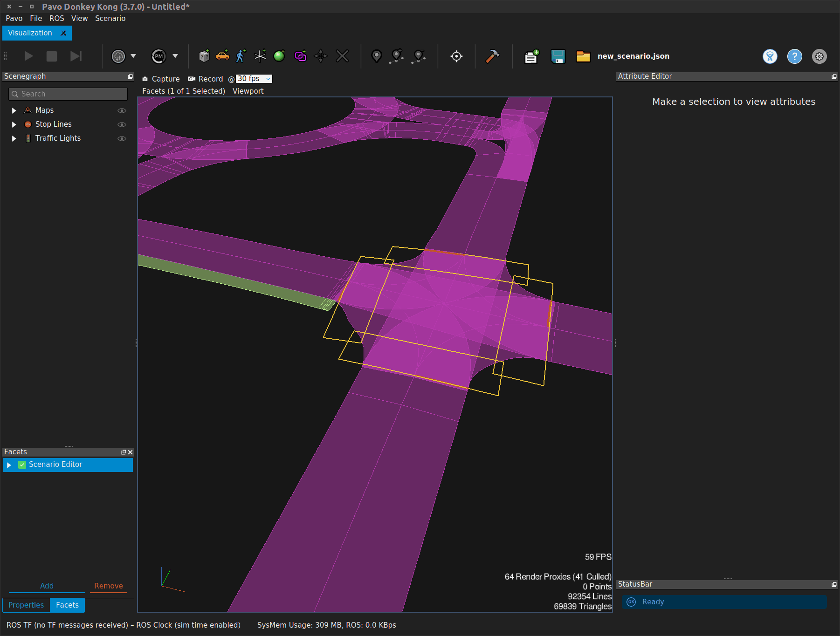
Task: Click the Remove button in Facets panel
Action: (x=108, y=586)
